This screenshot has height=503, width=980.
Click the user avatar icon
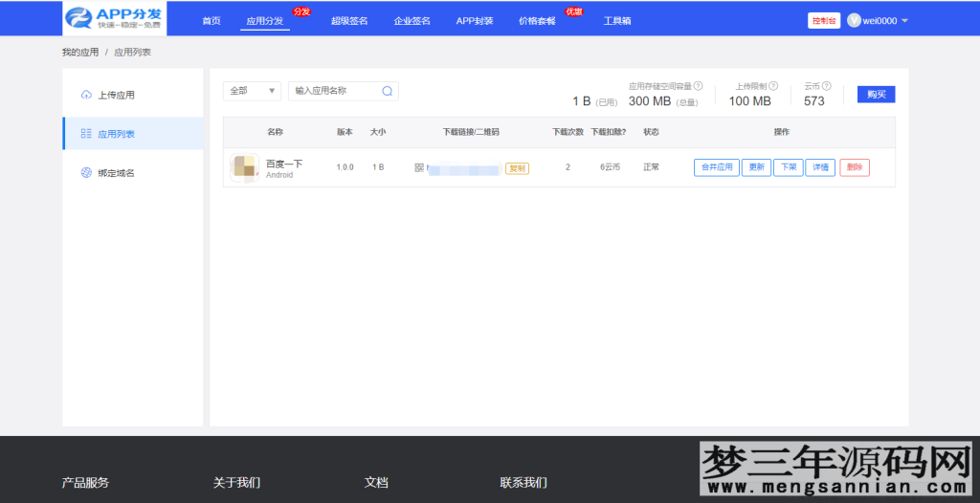pyautogui.click(x=854, y=21)
